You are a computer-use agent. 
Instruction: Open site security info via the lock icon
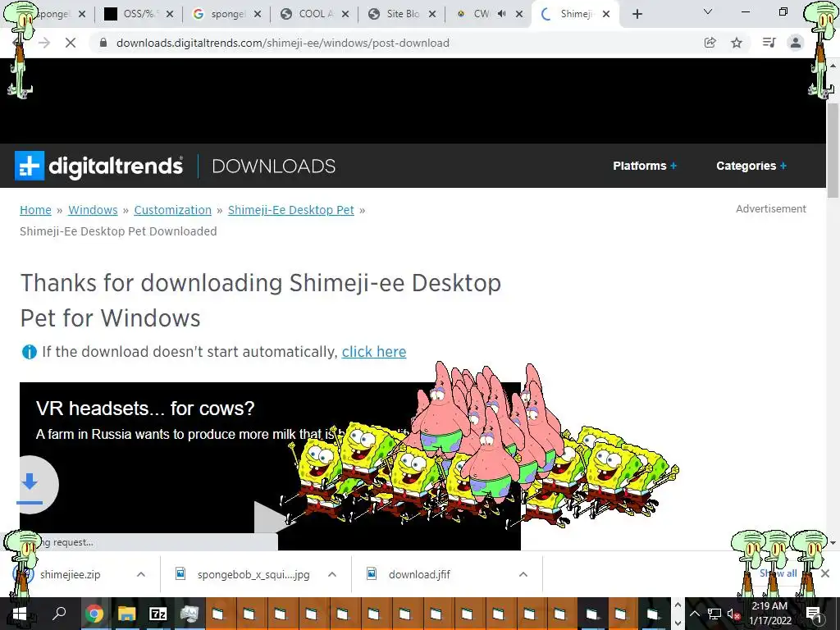[x=103, y=43]
